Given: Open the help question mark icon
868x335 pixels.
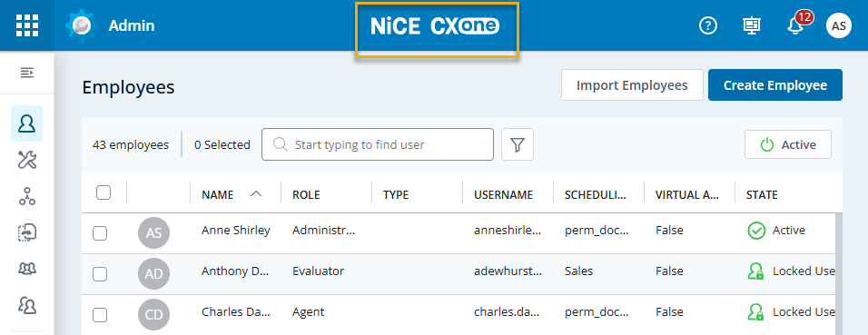Looking at the screenshot, I should point(708,25).
